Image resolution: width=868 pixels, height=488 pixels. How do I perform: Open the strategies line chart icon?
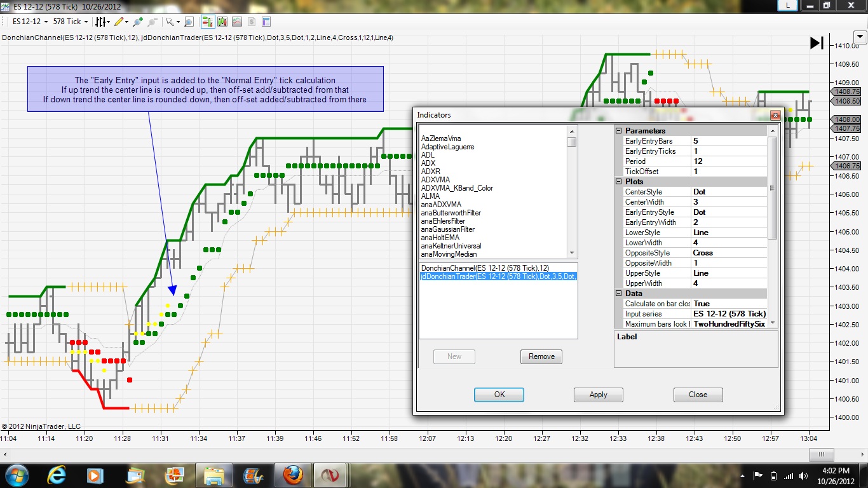click(x=237, y=22)
